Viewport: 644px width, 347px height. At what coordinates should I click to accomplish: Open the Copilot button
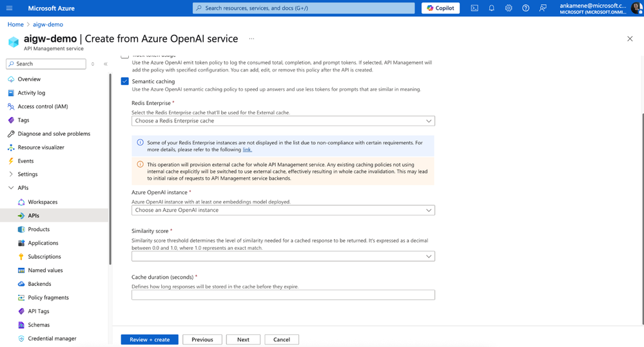click(x=440, y=8)
